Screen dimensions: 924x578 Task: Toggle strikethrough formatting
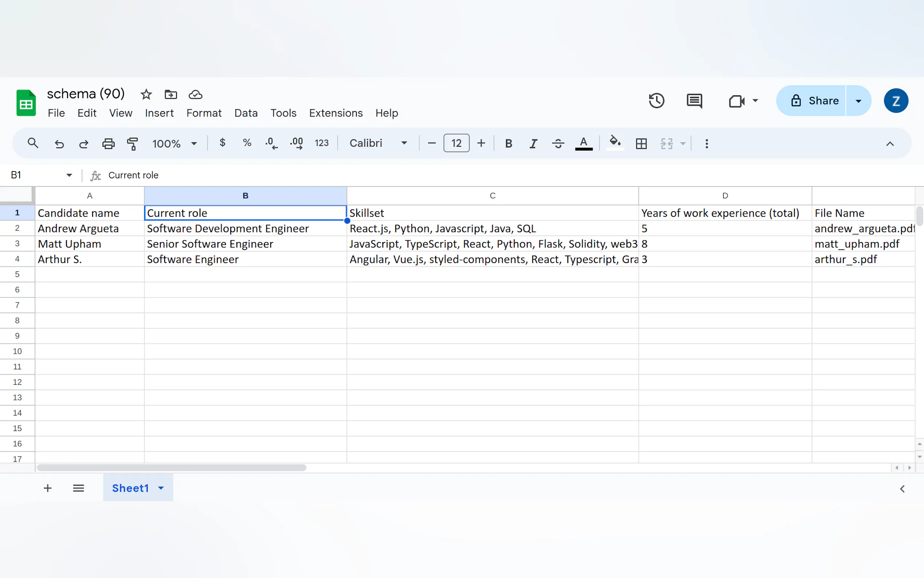558,144
